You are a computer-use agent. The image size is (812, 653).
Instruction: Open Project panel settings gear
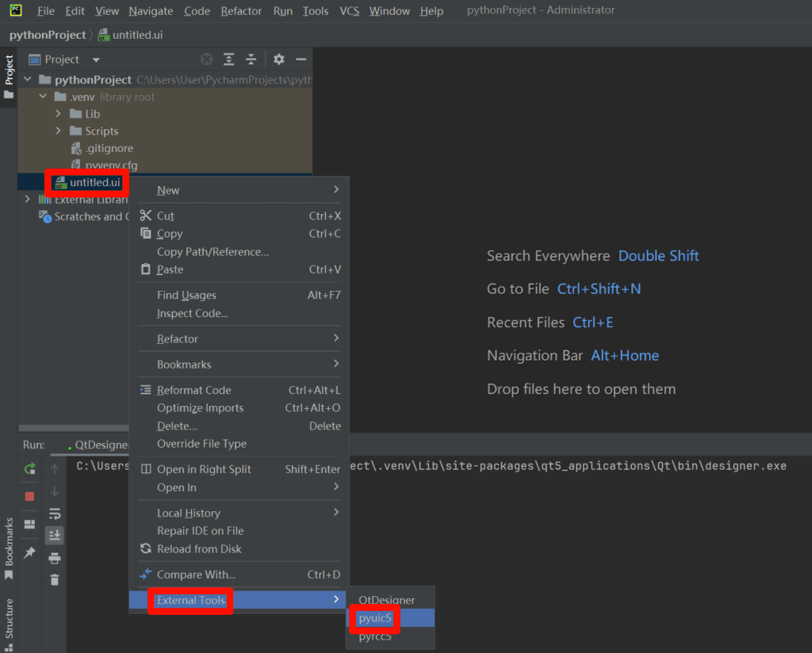(x=278, y=59)
